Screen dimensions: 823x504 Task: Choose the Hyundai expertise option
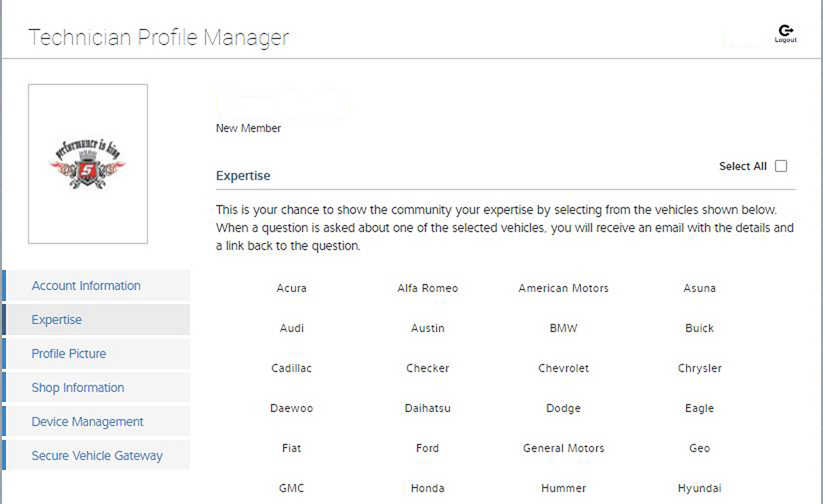699,488
